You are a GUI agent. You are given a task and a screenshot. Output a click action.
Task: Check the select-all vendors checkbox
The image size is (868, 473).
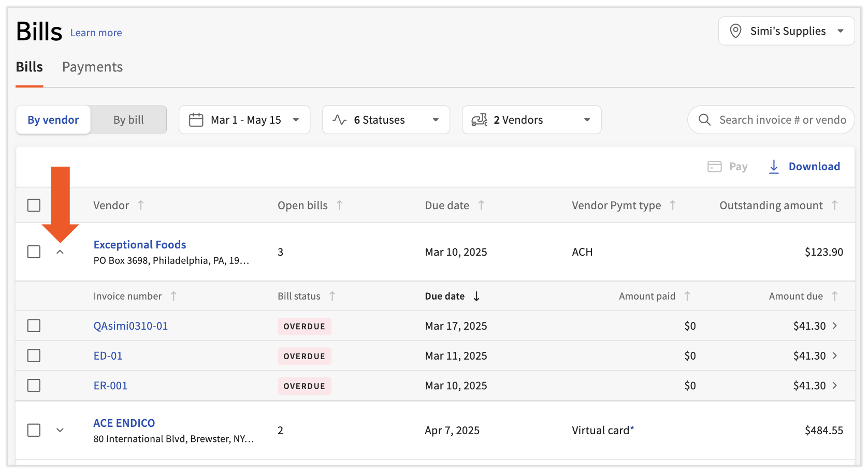pyautogui.click(x=34, y=205)
